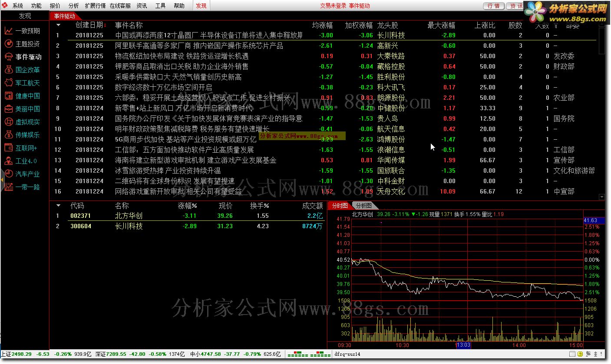This screenshot has width=611, height=364.
Task: Click leading stock 大秦铁路
Action: [391, 56]
